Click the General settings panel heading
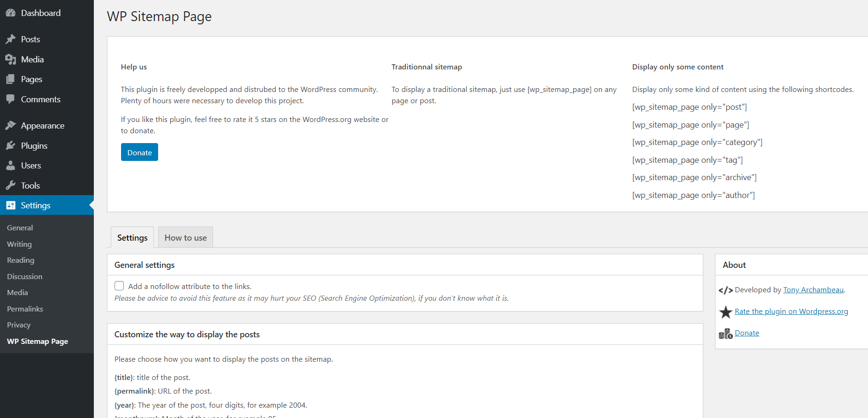 [x=145, y=265]
